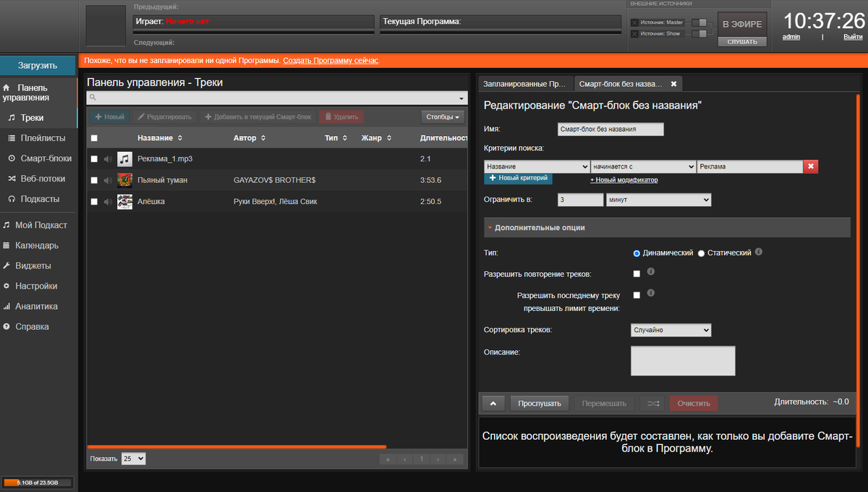Image resolution: width=868 pixels, height=492 pixels.
Task: Sort tracks by Жанр column arrows
Action: [x=388, y=138]
